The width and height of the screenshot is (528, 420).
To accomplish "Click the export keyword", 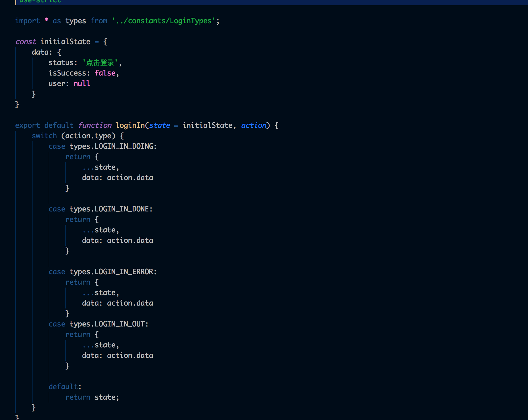I will [x=28, y=125].
